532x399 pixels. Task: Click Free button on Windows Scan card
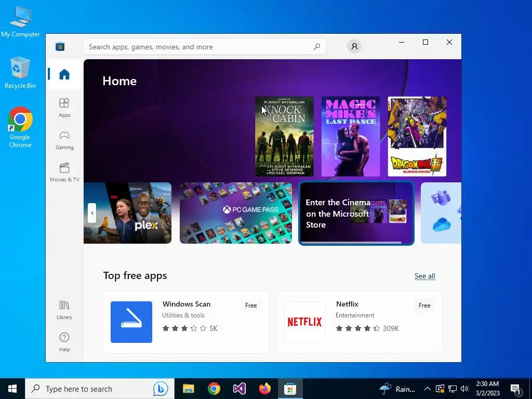[251, 305]
